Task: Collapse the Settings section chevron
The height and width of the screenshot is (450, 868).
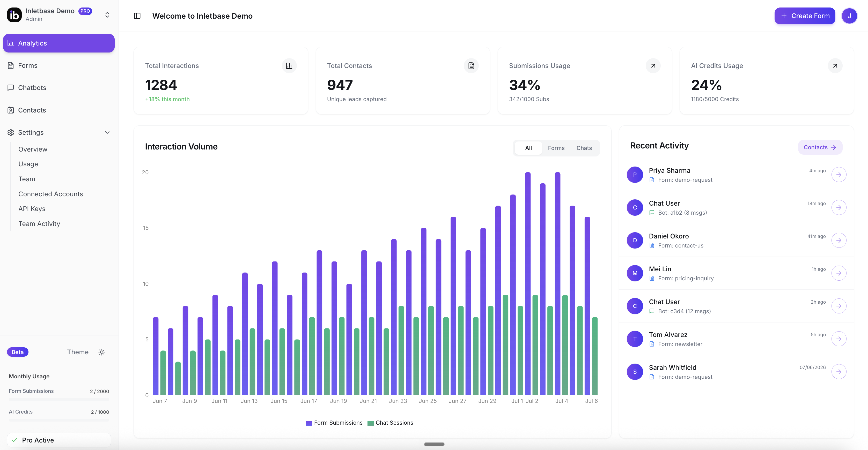Action: pyautogui.click(x=107, y=132)
